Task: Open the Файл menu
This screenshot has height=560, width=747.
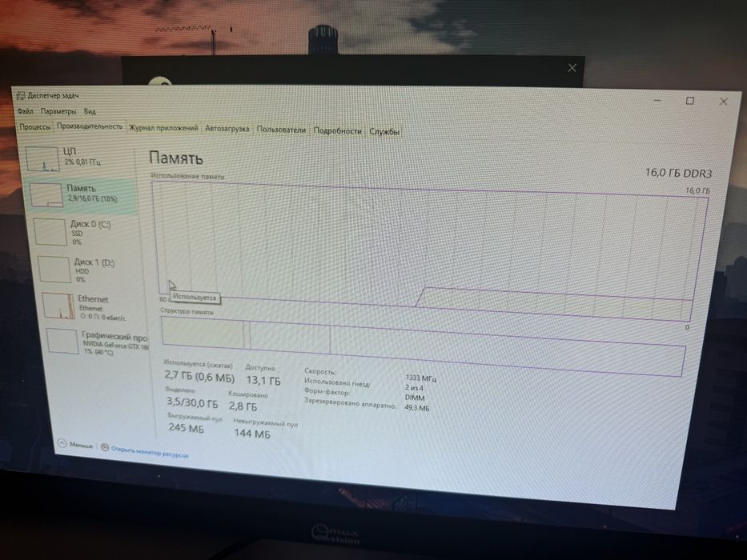Action: pyautogui.click(x=26, y=111)
